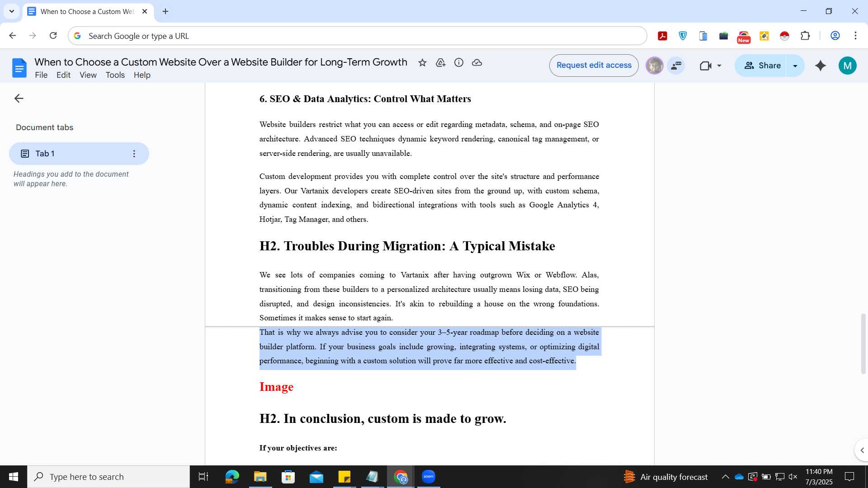Open the Edit menu
Screen dimensions: 868x488
click(63, 75)
